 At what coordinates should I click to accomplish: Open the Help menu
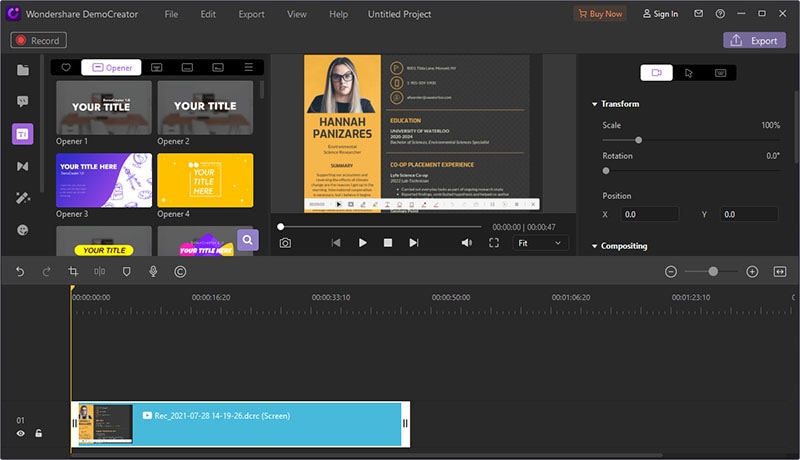click(338, 14)
